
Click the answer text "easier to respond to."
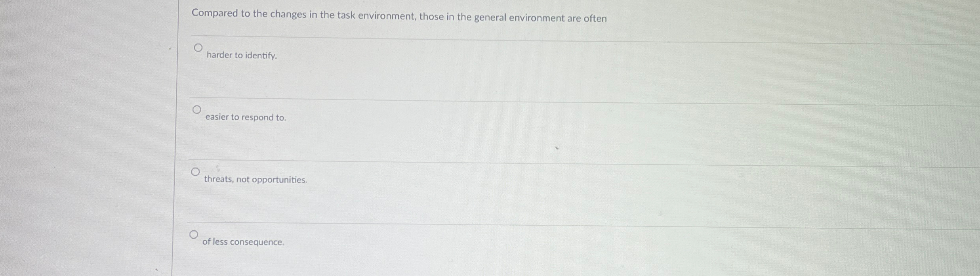tap(246, 117)
